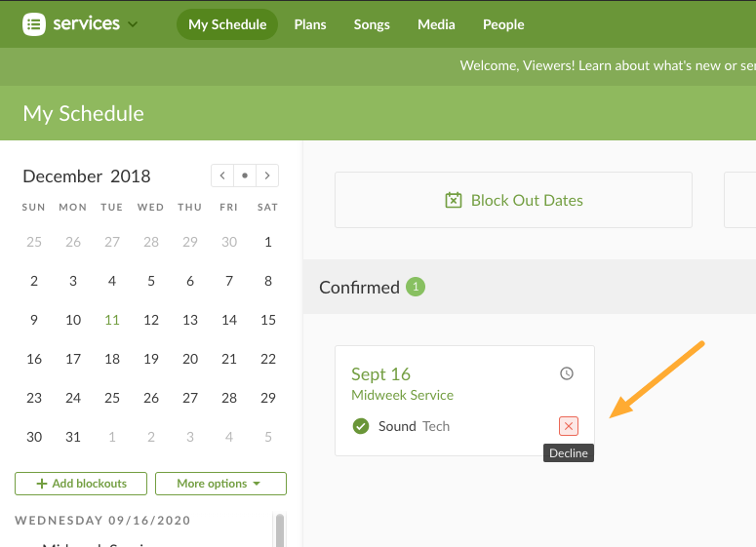Jump to today using dot button
The height and width of the screenshot is (547, 756).
[x=245, y=176]
